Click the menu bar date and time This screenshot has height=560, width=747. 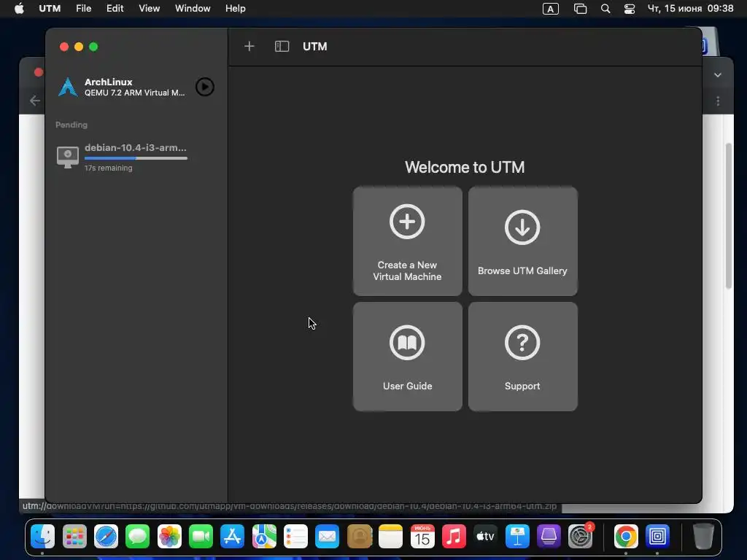point(690,9)
